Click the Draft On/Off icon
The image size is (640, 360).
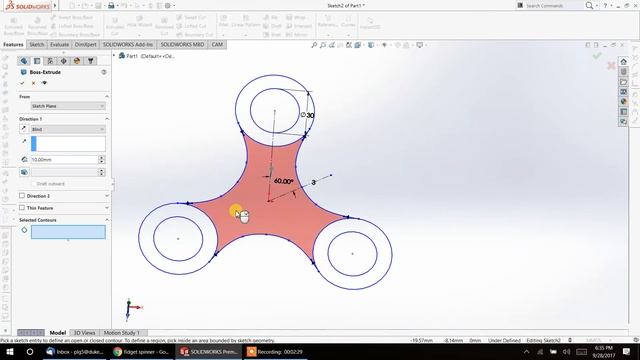coord(24,172)
